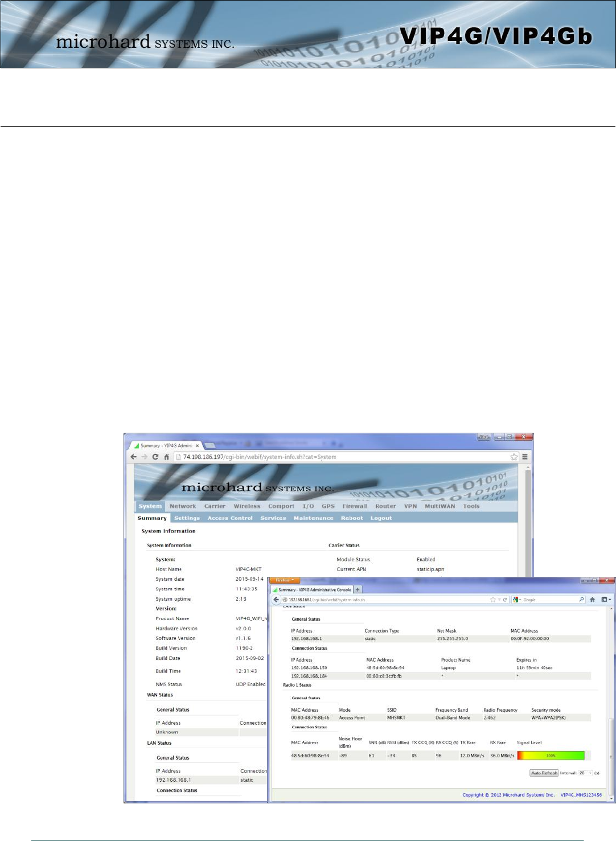Select the Access Control submenu
Screen dimensions: 616x841
pos(230,518)
